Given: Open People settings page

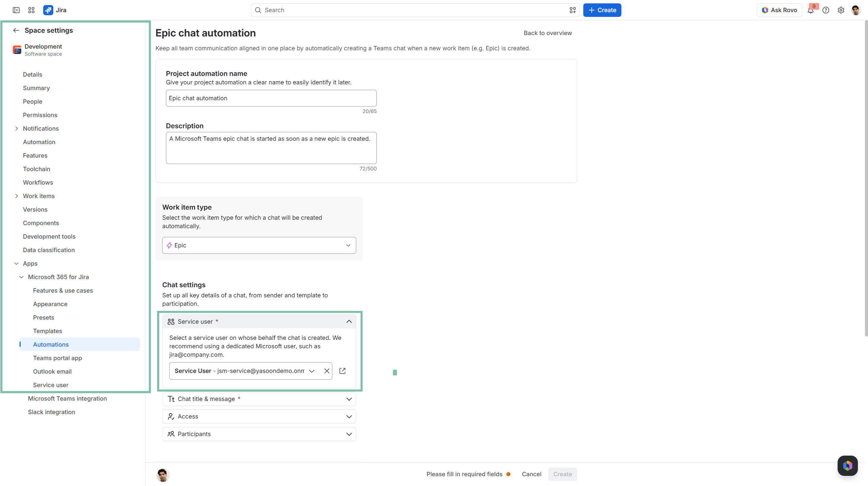Looking at the screenshot, I should tap(33, 102).
